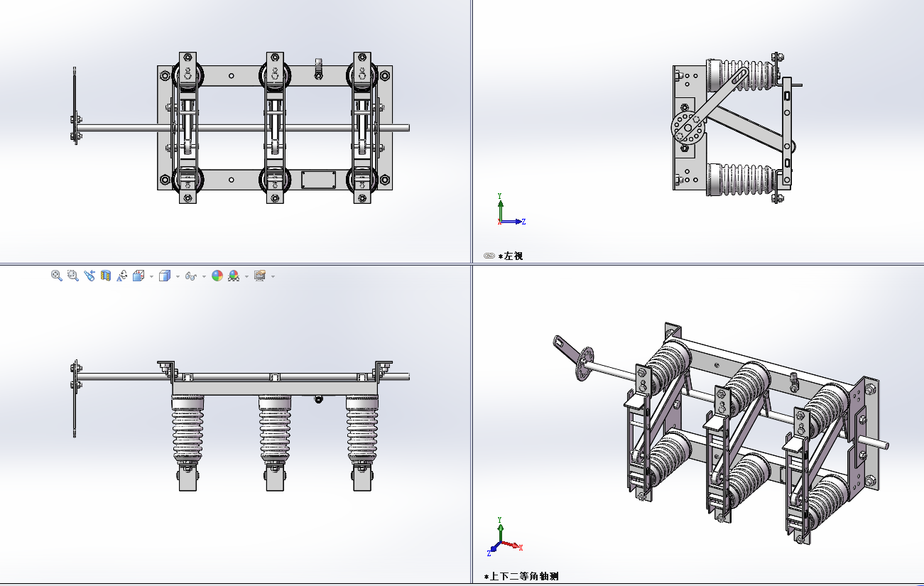Select the Zoom to Area tool

(x=72, y=276)
